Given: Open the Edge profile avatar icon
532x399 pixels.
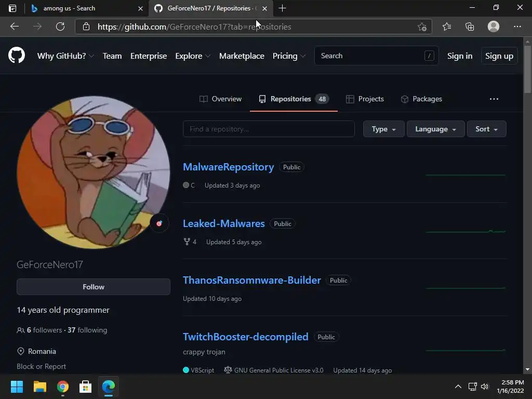Looking at the screenshot, I should coord(494,26).
